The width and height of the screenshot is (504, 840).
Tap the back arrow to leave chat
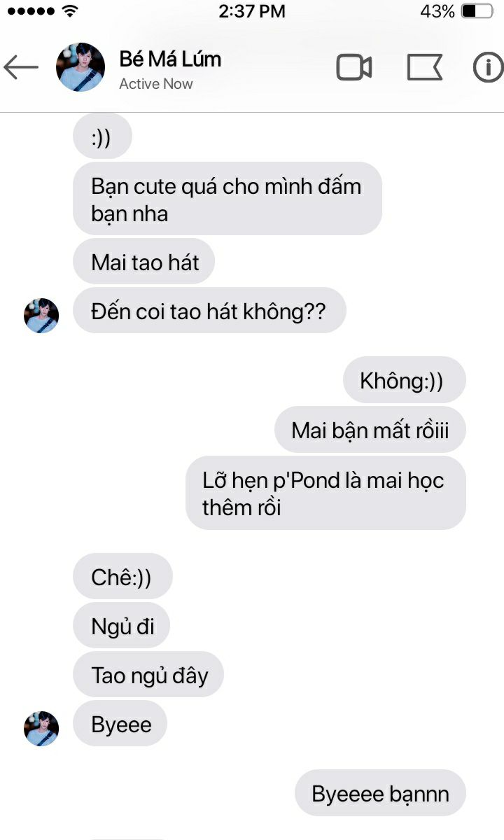tap(20, 68)
